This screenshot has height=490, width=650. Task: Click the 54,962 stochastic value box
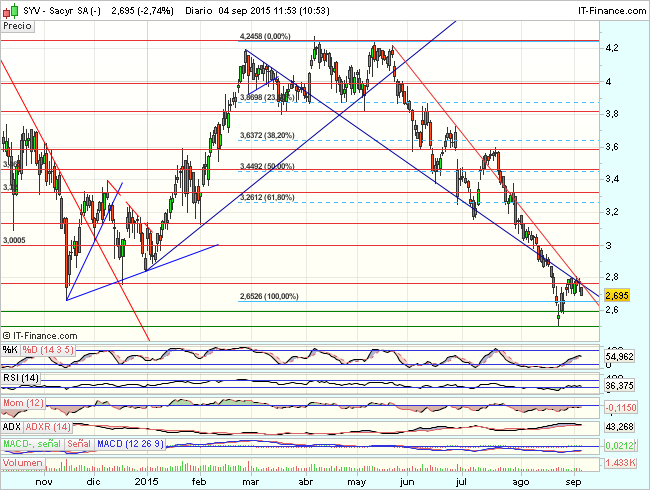point(623,356)
